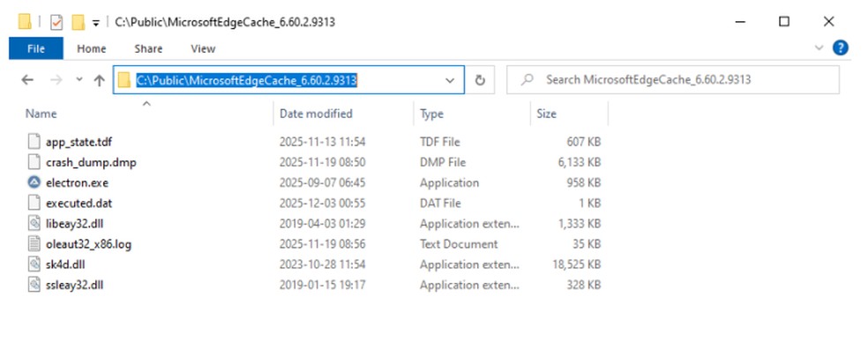
Task: Switch to the Share ribbon tab
Action: point(148,48)
